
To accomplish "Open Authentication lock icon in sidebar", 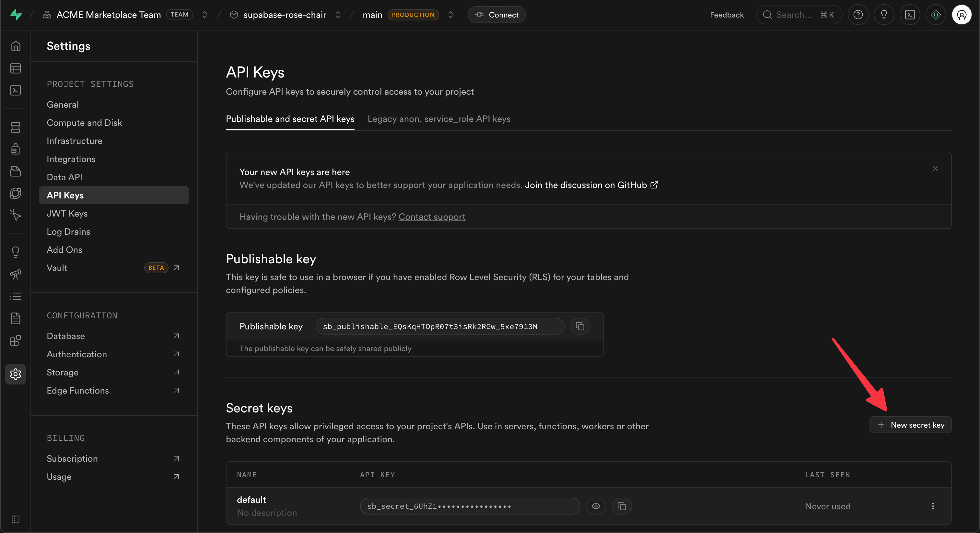I will click(16, 149).
